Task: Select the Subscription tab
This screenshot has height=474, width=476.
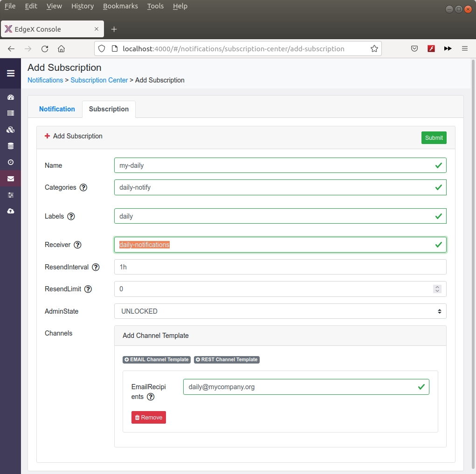Action: (x=109, y=109)
